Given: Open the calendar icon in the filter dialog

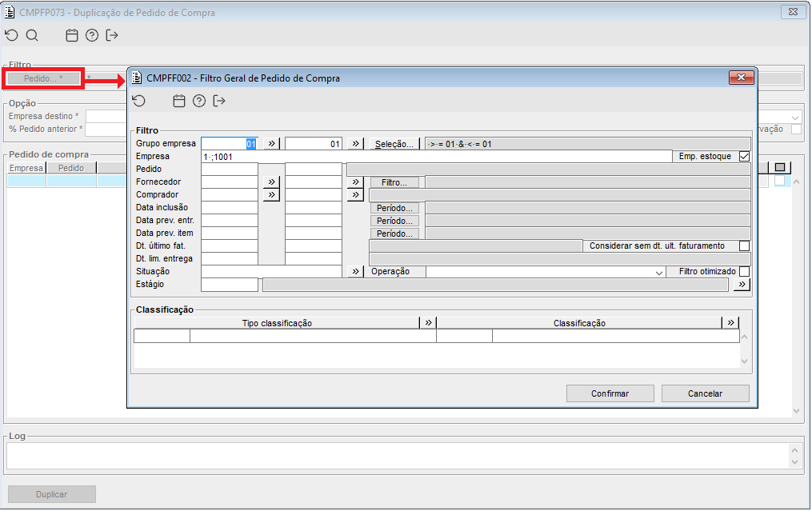Looking at the screenshot, I should pyautogui.click(x=179, y=101).
